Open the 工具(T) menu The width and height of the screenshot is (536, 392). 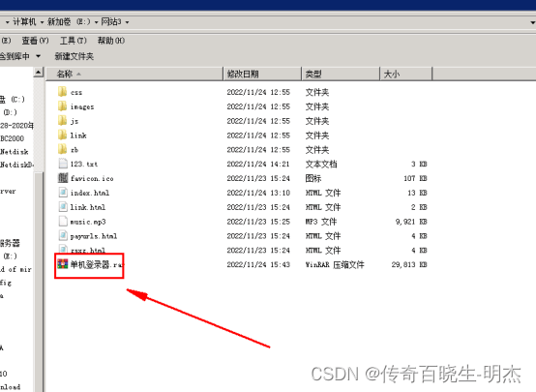tap(74, 41)
